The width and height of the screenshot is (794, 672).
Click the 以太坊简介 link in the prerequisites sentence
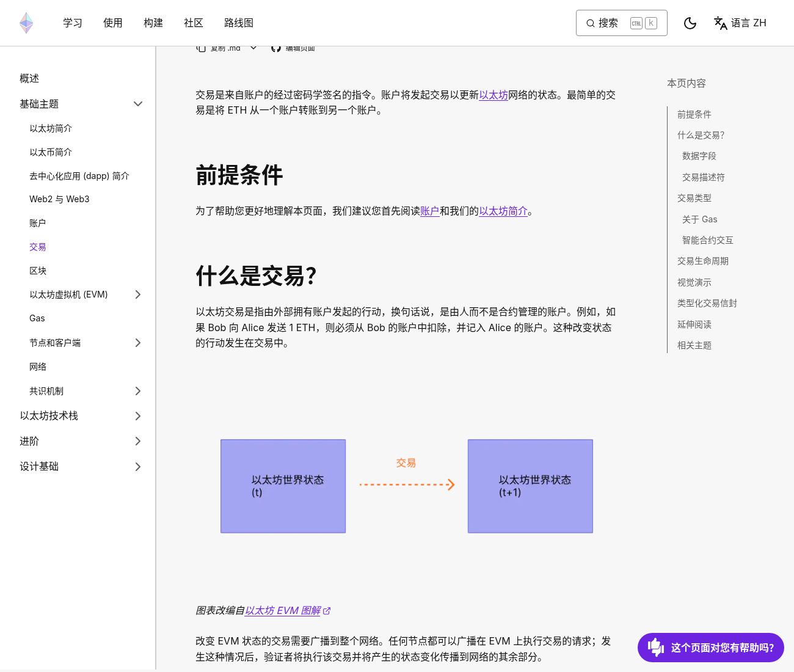[503, 211]
